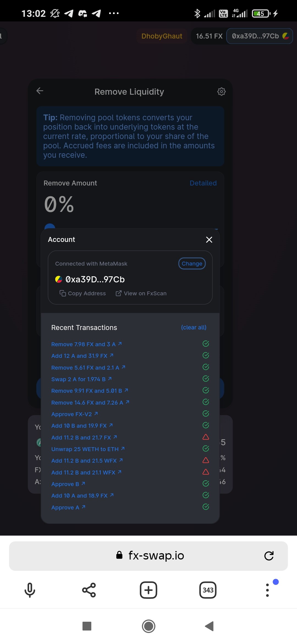The width and height of the screenshot is (297, 644).
Task: Open the 0xa39D...97Cb wallet button in header
Action: point(260,36)
